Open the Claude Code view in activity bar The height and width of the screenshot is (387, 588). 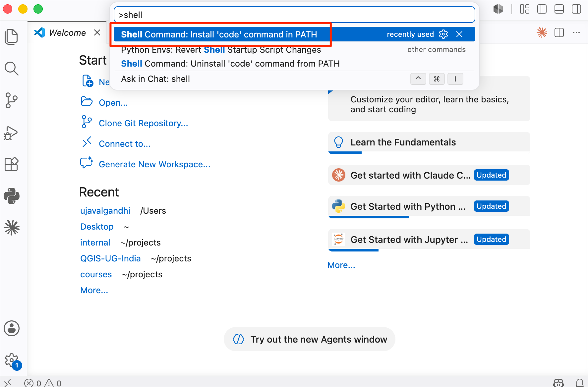[x=12, y=228]
